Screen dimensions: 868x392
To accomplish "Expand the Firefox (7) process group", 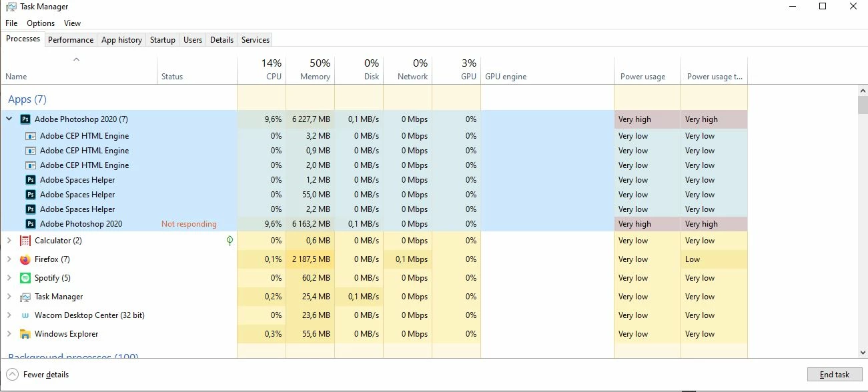I will pos(9,259).
